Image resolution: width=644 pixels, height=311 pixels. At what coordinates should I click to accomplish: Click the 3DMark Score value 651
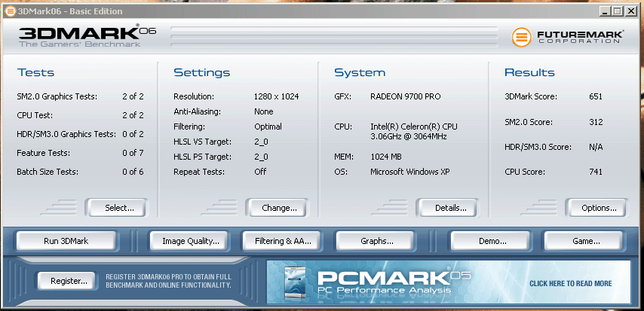tap(595, 97)
